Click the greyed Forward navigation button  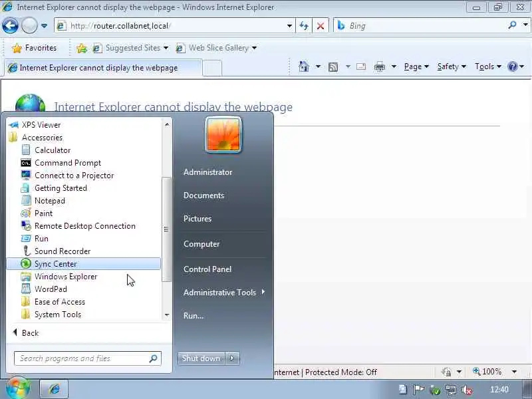coord(29,25)
